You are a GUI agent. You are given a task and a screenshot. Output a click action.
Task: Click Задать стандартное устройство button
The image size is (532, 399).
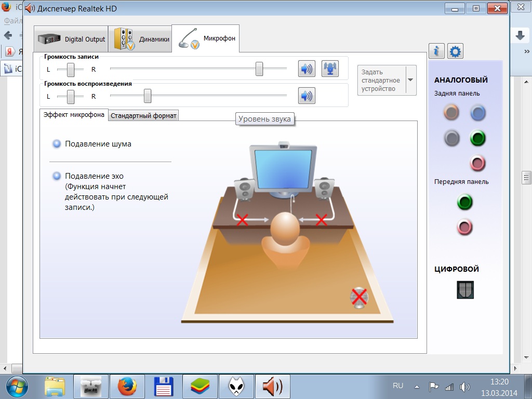381,80
